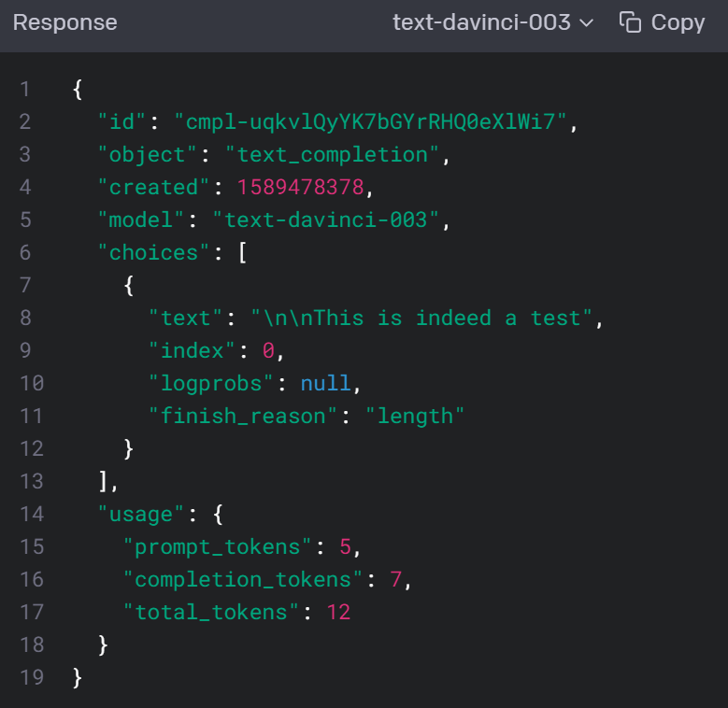The height and width of the screenshot is (708, 728).
Task: Click the "length" value
Action: 415,417
